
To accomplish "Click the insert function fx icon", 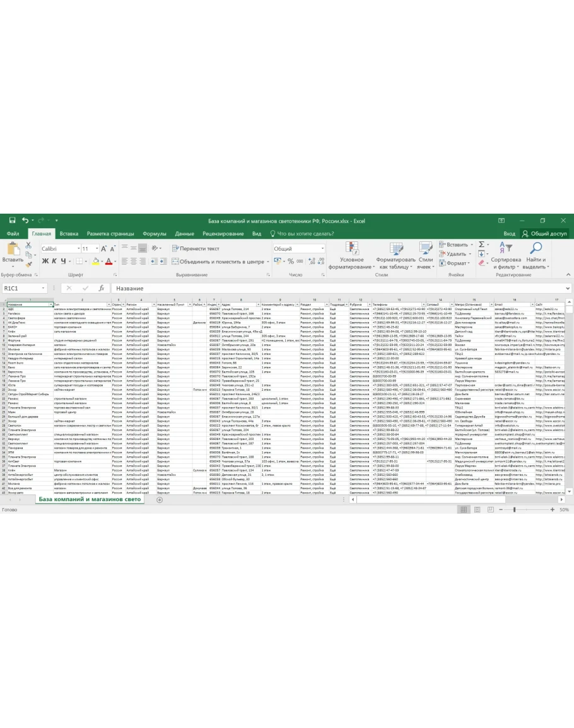I will [102, 288].
